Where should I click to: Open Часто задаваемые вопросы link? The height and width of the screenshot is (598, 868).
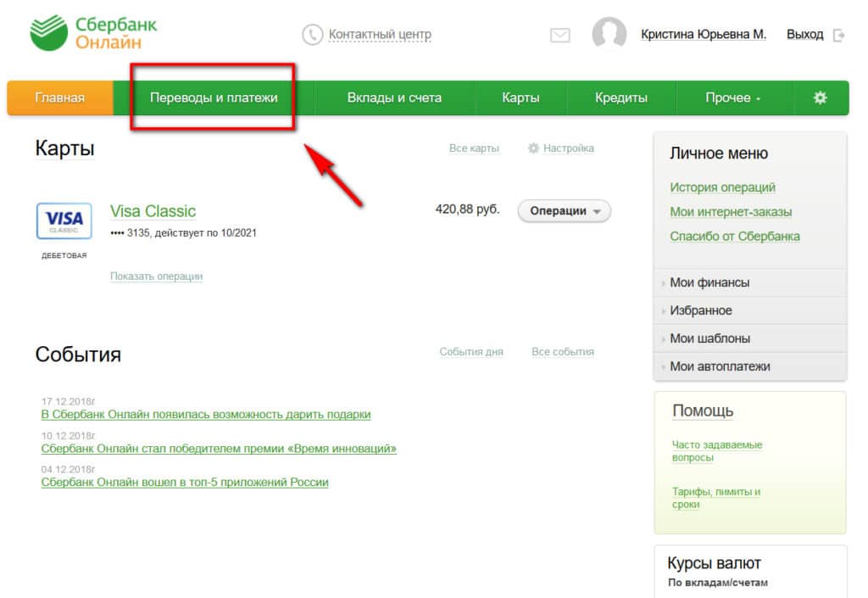click(717, 451)
